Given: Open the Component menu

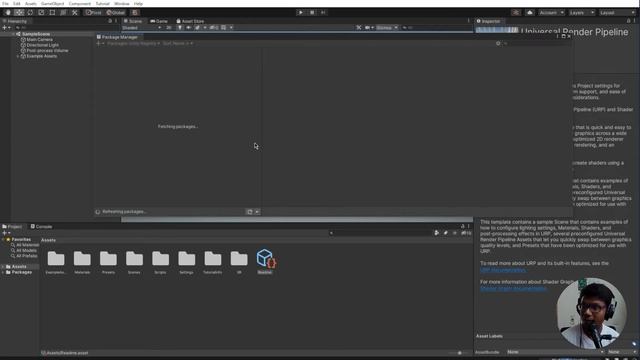Looking at the screenshot, I should pyautogui.click(x=80, y=4).
